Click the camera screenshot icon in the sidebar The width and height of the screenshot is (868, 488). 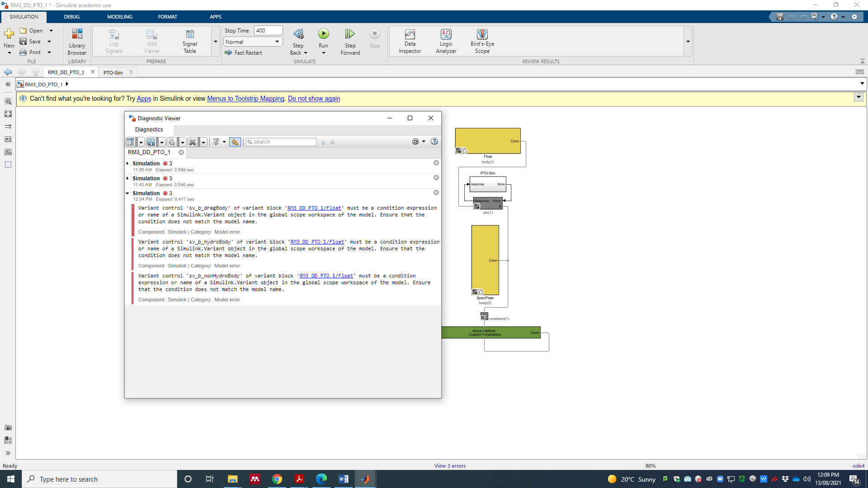click(8, 427)
